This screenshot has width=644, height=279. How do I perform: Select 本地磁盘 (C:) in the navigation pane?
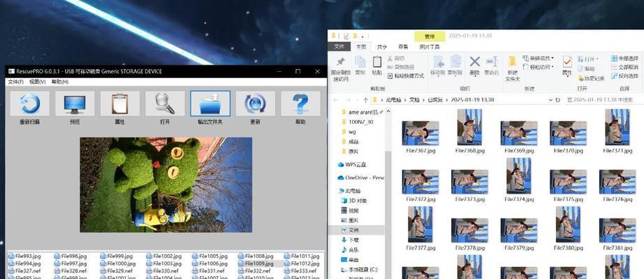[358, 269]
